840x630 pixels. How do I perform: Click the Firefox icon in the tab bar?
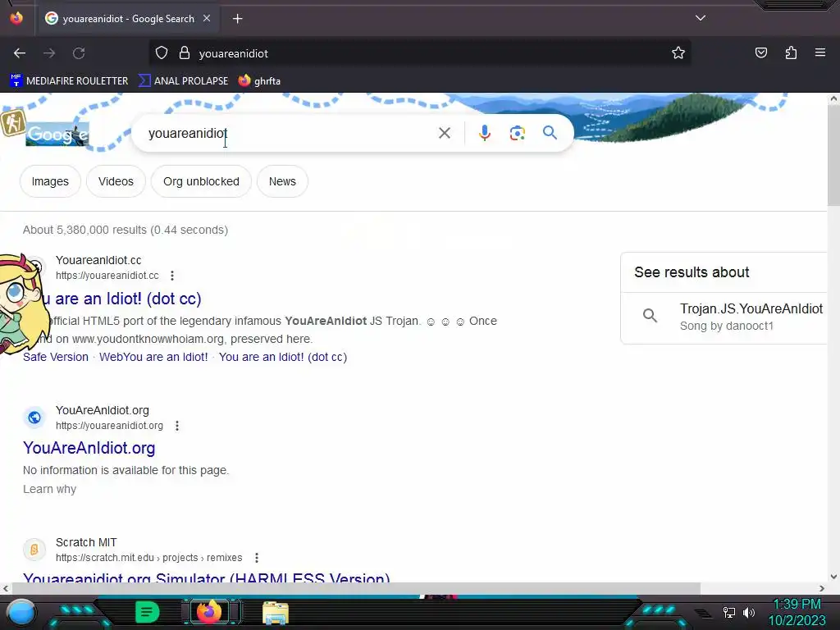pos(16,18)
